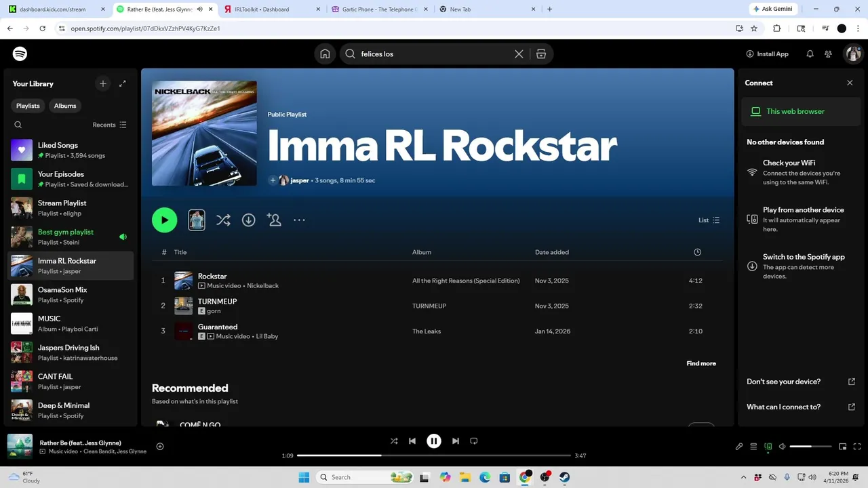The height and width of the screenshot is (488, 868).
Task: Open the Recents sort menu
Action: pos(110,125)
